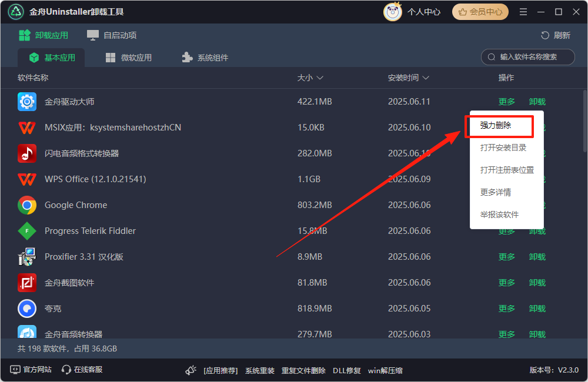Click the MSIX应用 WPS logo icon
The height and width of the screenshot is (382, 588).
(27, 128)
